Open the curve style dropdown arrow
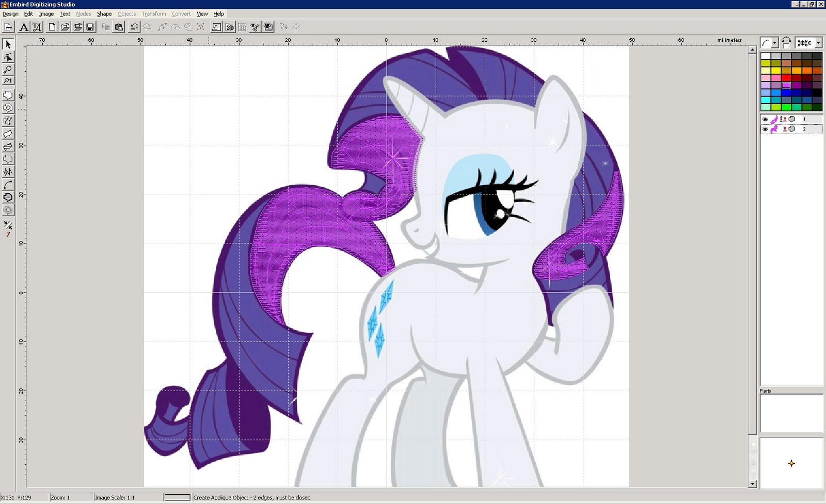 (775, 43)
